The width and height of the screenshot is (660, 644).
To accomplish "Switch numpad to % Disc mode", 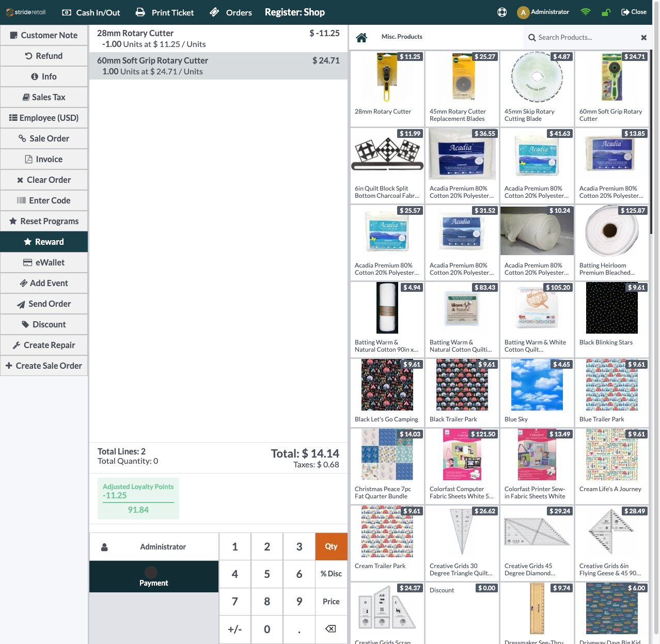I will (x=331, y=574).
